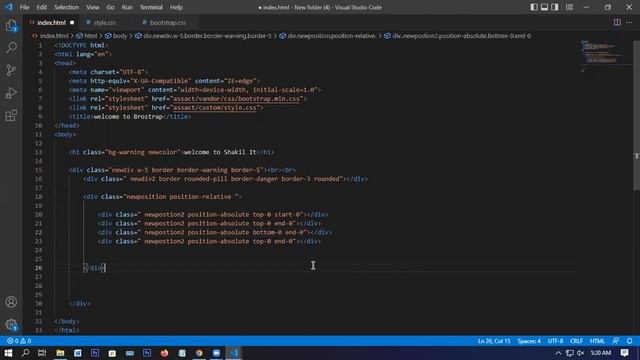The image size is (640, 360).
Task: Open the Run and Debug view
Action: click(11, 93)
